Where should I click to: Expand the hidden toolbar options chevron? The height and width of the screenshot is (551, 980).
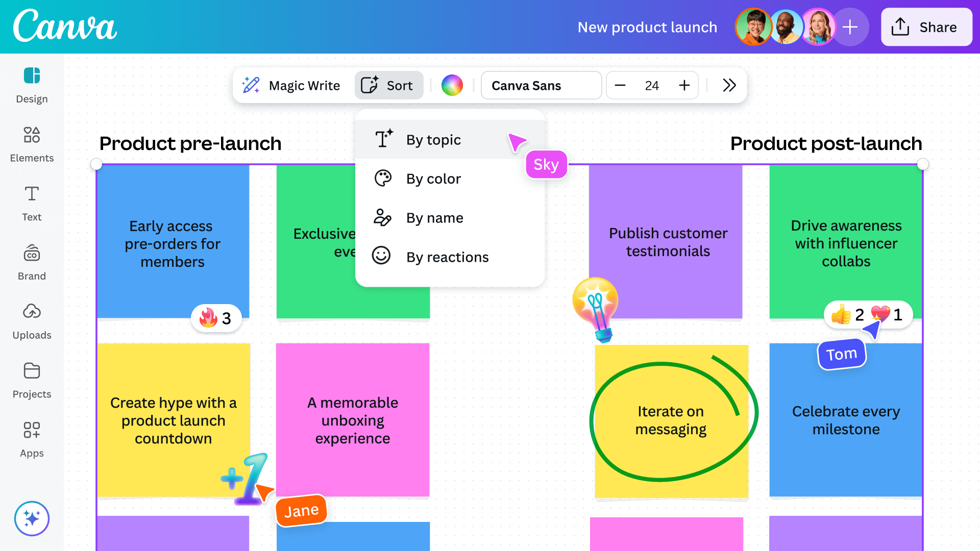point(729,85)
